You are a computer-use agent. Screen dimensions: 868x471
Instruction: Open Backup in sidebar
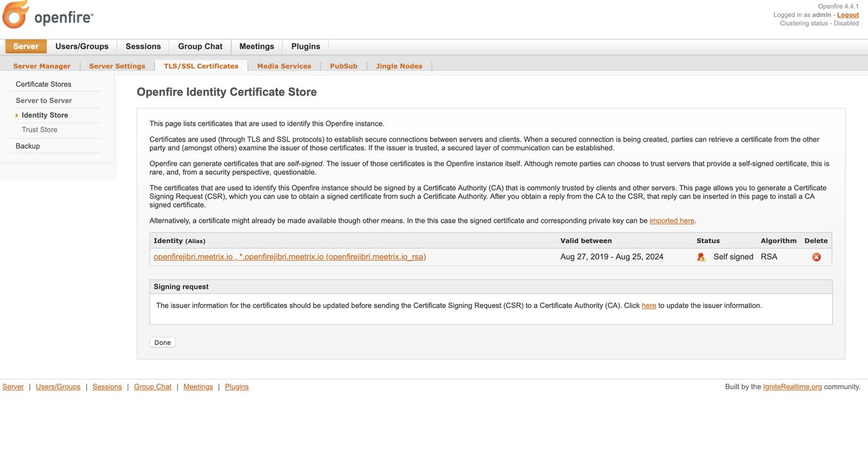coord(28,146)
